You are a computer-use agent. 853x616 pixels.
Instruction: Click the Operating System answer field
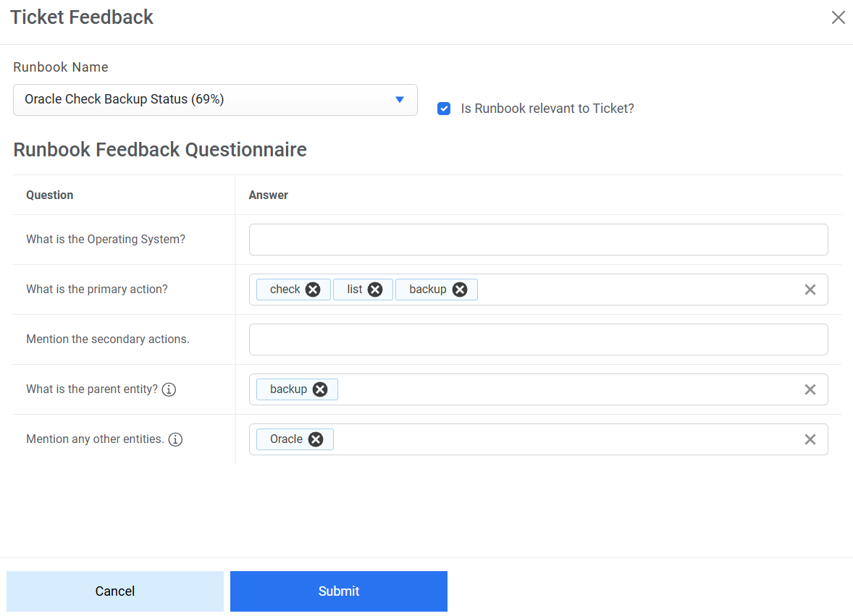tap(538, 240)
